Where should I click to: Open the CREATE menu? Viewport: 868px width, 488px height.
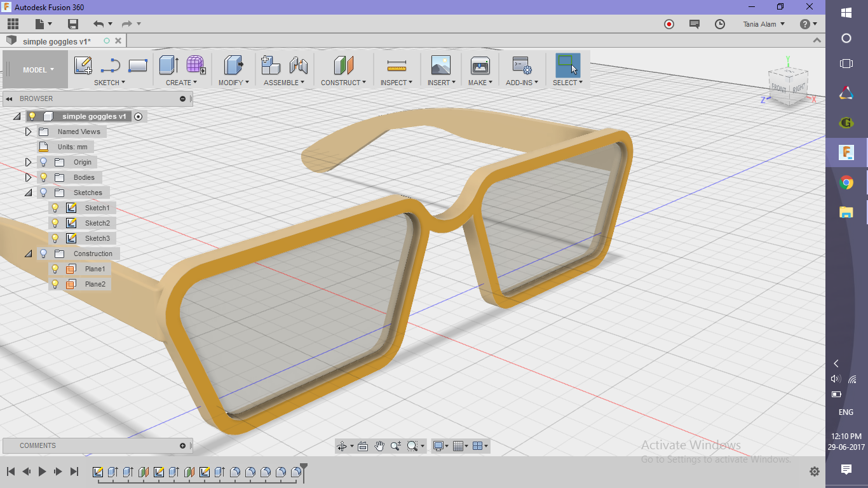(x=181, y=83)
